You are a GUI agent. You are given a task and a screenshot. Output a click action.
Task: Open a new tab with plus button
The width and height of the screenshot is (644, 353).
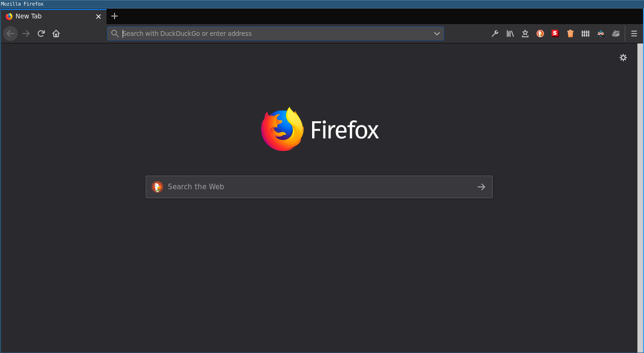[115, 16]
